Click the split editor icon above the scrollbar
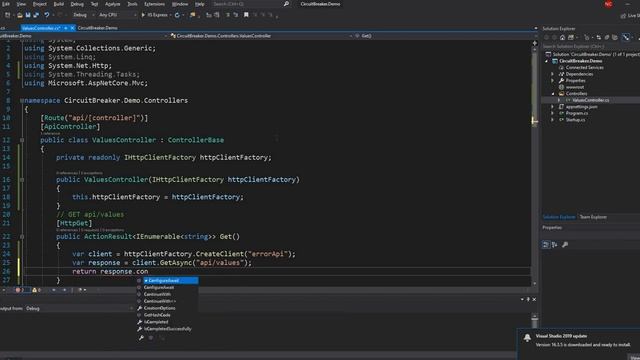640x360 pixels. [x=535, y=43]
